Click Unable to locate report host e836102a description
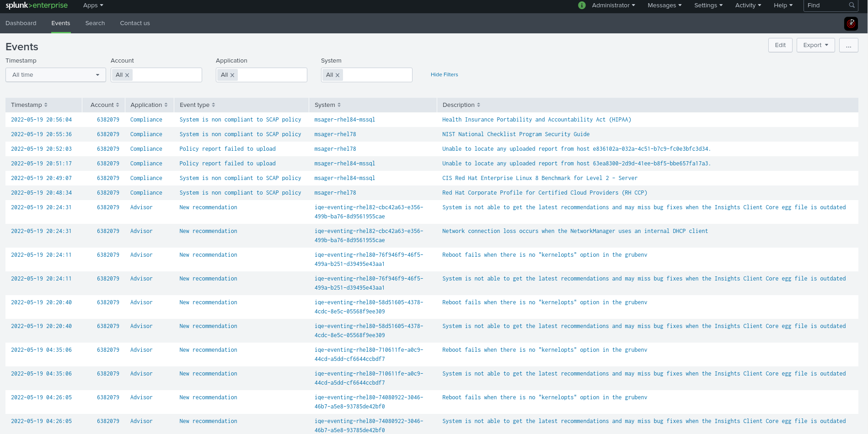 click(x=576, y=149)
